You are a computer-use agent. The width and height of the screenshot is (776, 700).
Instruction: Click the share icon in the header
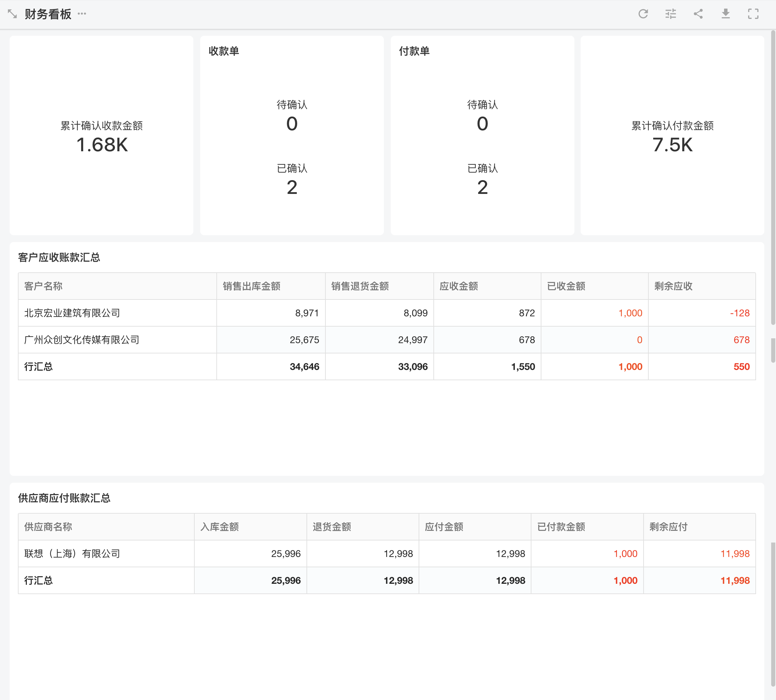point(698,14)
